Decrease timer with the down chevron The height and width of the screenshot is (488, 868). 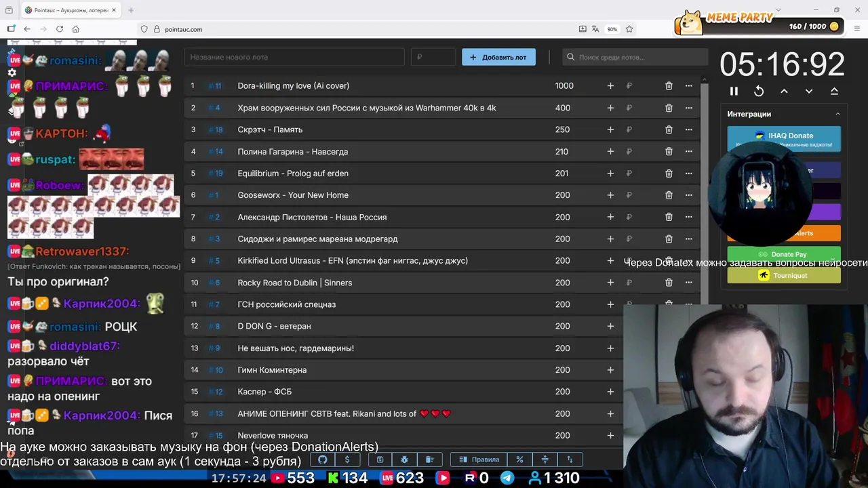[809, 91]
